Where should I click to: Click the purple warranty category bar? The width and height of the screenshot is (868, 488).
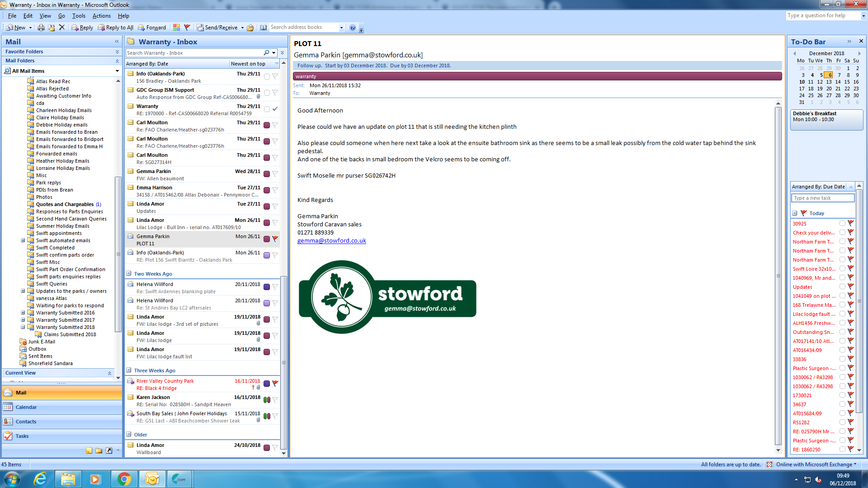point(537,76)
